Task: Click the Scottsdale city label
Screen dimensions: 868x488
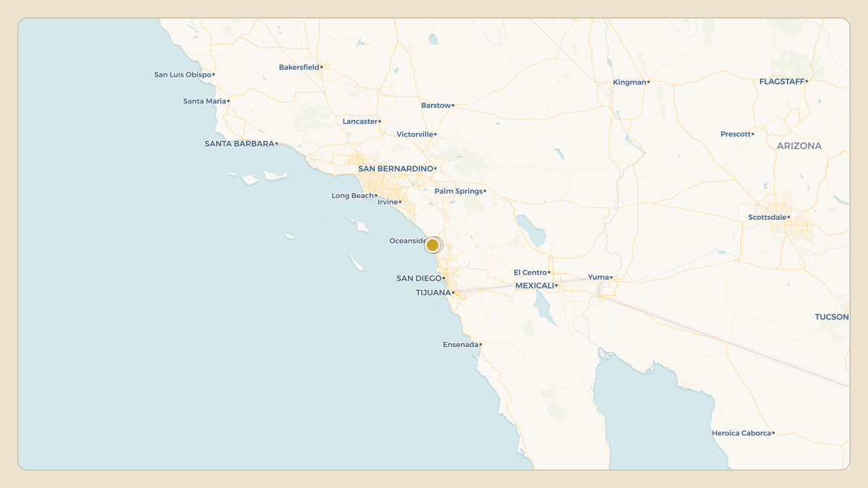Action: pyautogui.click(x=767, y=218)
